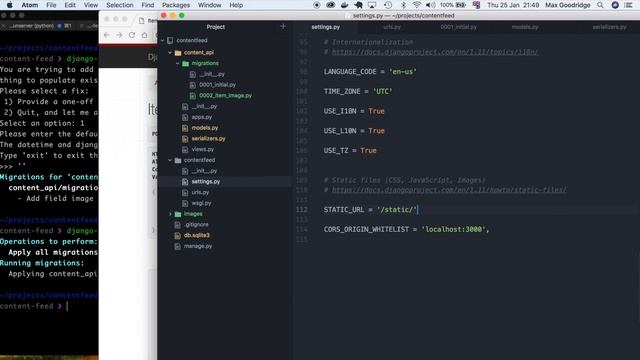Click the CORS_ORIGIN_WHITELIST line
640x360 pixels.
tap(407, 229)
